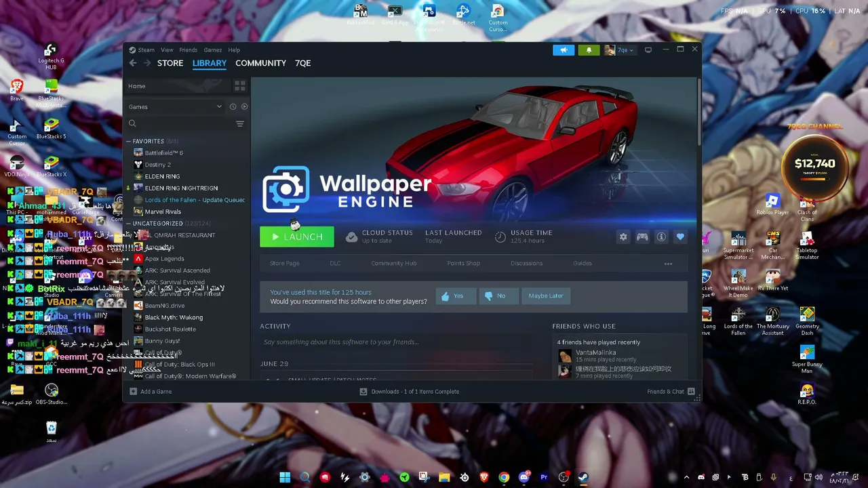This screenshot has width=868, height=488.
Task: Open the Friends menu
Action: coord(189,50)
